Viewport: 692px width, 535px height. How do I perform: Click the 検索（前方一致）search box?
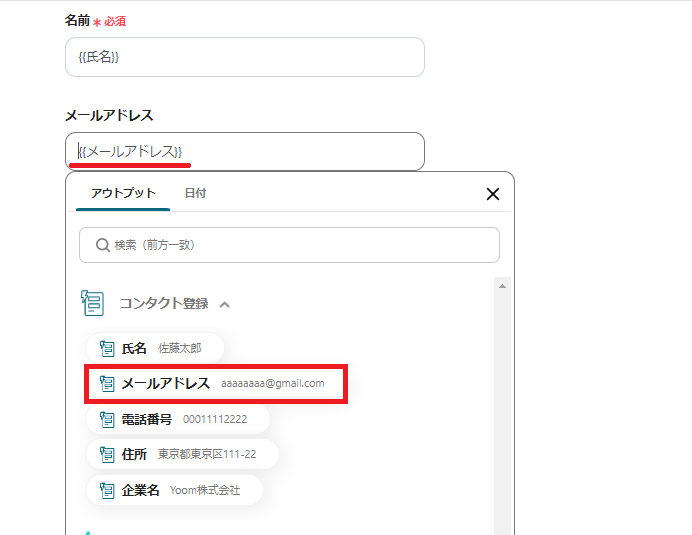[289, 245]
